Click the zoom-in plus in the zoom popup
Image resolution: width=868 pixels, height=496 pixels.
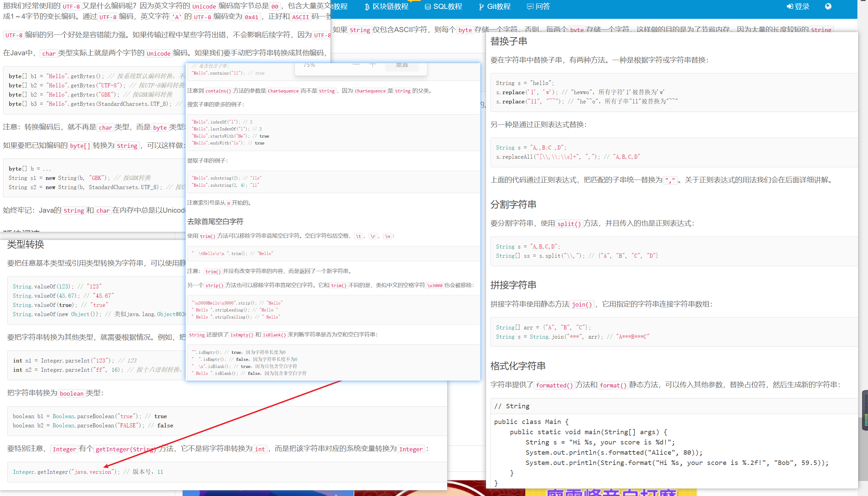pyautogui.click(x=372, y=65)
